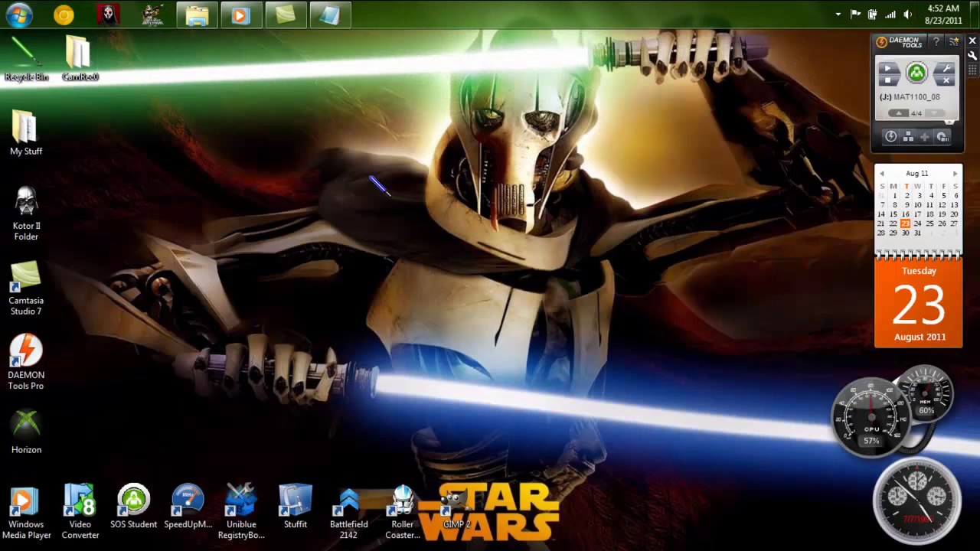This screenshot has width=980, height=551.
Task: Open the Video Converter shortcut
Action: pos(80,511)
